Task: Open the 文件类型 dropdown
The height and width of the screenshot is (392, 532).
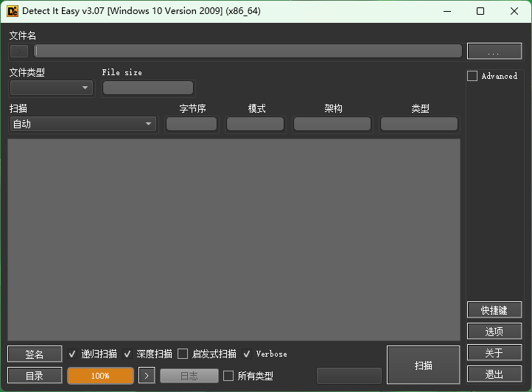Action: (x=52, y=88)
